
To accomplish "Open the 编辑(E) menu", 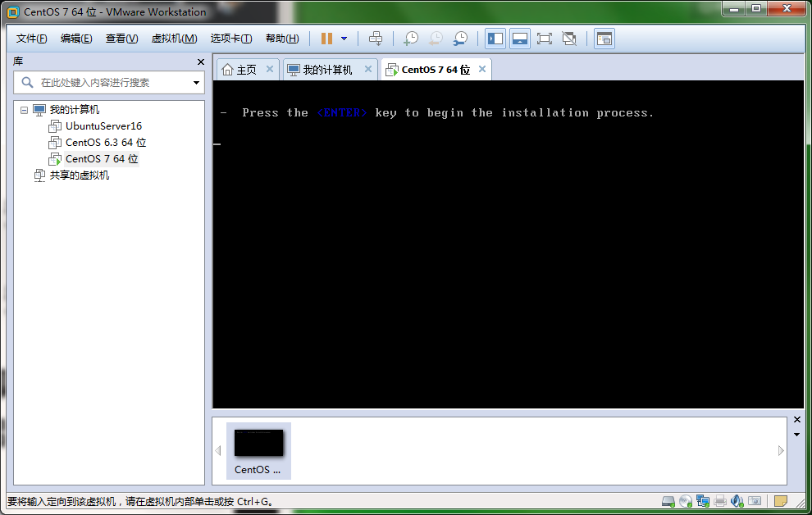I will tap(76, 39).
